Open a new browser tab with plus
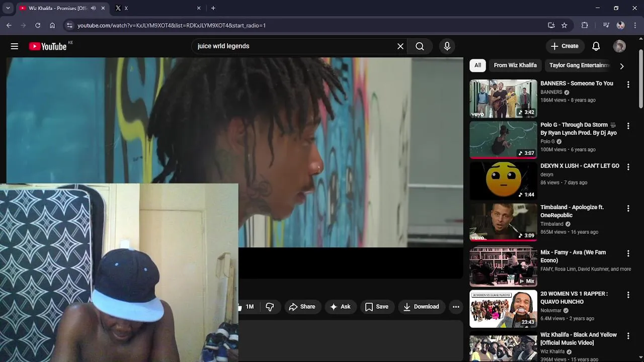Image resolution: width=644 pixels, height=362 pixels. pos(213,8)
